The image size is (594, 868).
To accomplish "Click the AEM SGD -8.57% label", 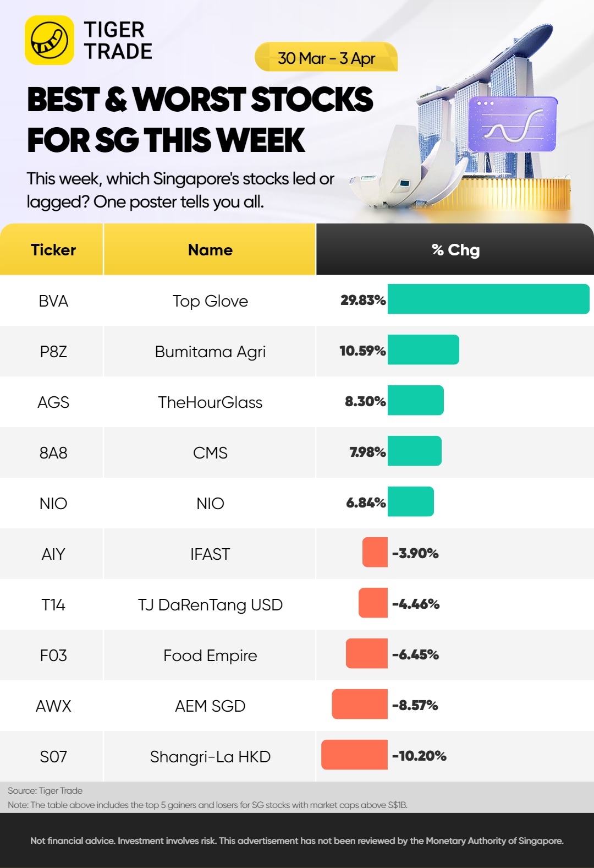I will [415, 705].
